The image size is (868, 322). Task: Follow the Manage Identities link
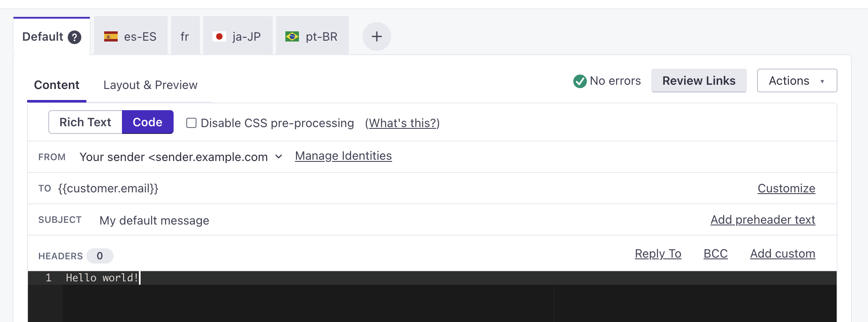point(343,156)
